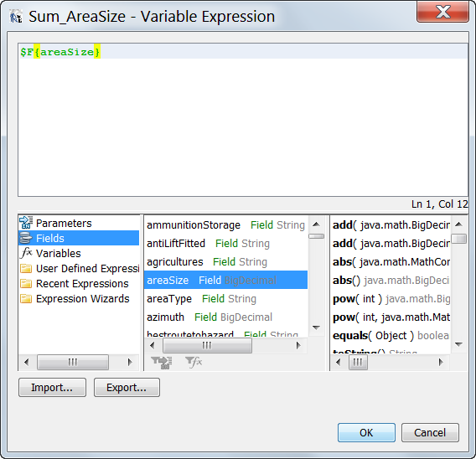Select the agricultures field
Image resolution: width=476 pixels, height=459 pixels.
point(225,262)
